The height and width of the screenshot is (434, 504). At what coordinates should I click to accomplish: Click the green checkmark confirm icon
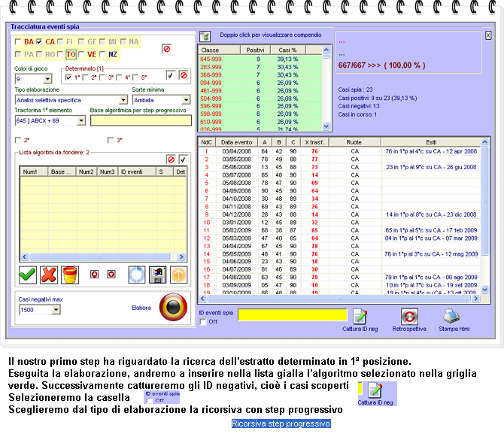tap(28, 275)
